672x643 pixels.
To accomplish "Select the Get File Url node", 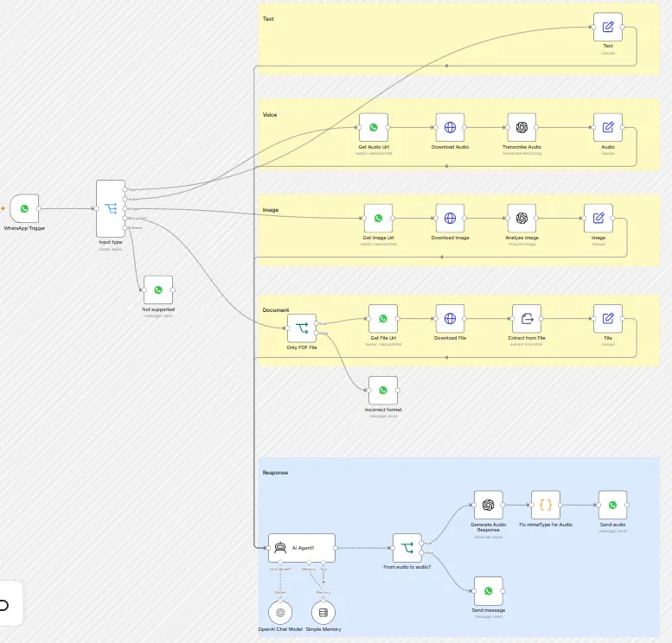I will (383, 318).
